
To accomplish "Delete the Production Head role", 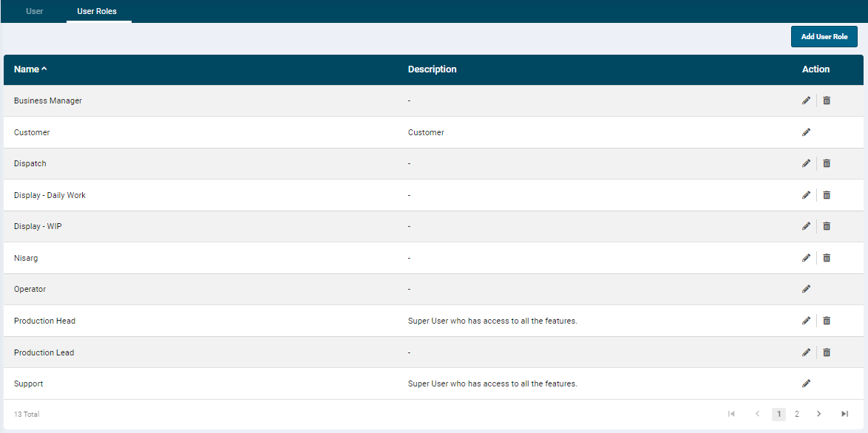I will point(827,321).
